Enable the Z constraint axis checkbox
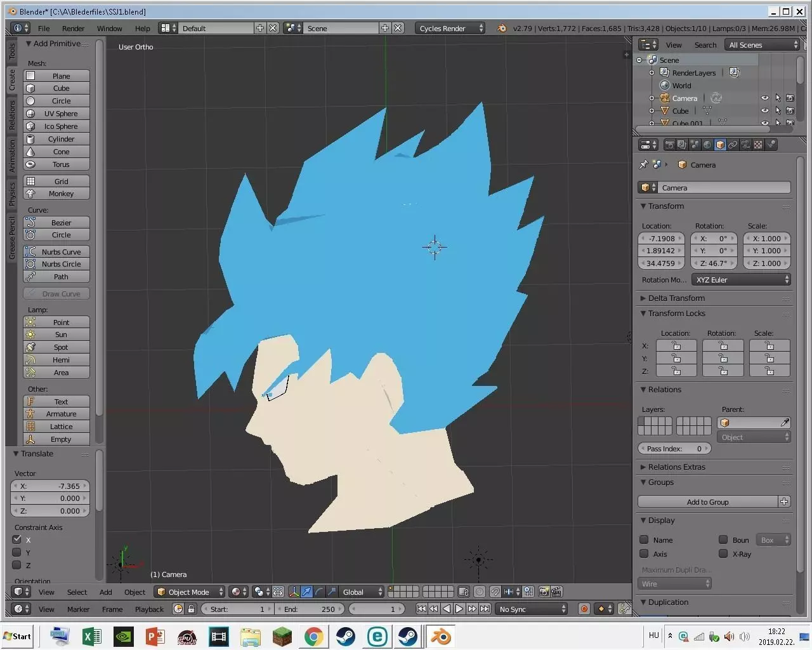812x650 pixels. tap(17, 565)
